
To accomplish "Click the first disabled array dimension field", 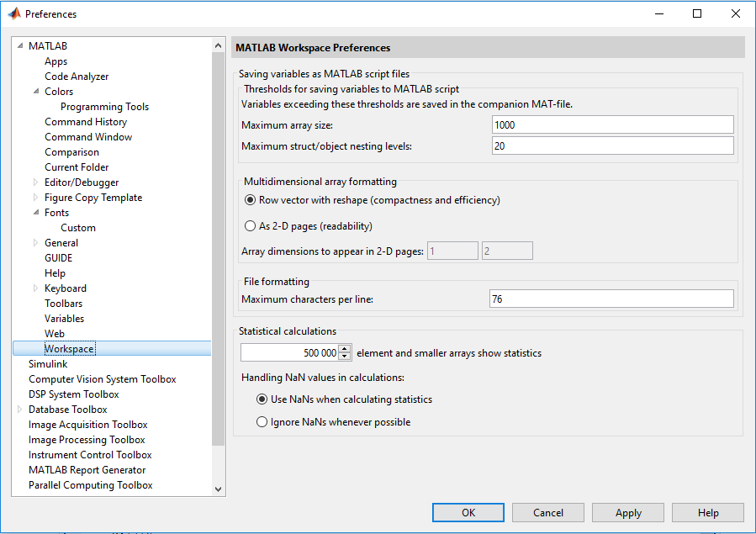I will [452, 251].
